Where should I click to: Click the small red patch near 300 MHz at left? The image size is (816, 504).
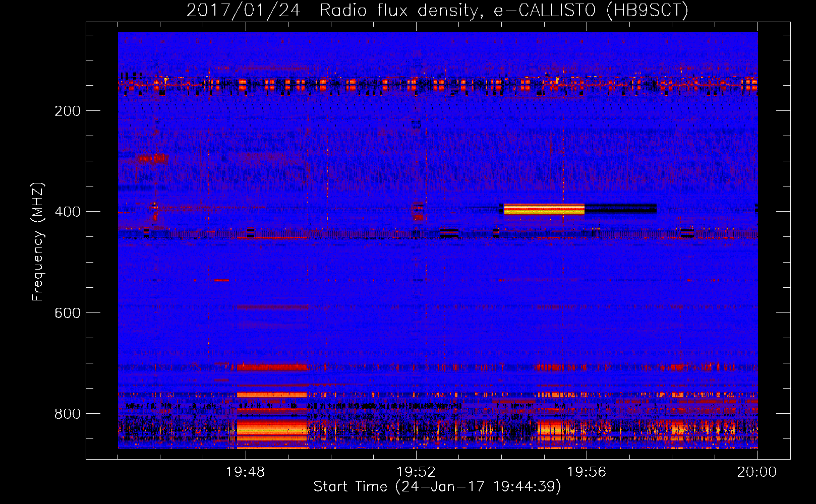coord(152,159)
